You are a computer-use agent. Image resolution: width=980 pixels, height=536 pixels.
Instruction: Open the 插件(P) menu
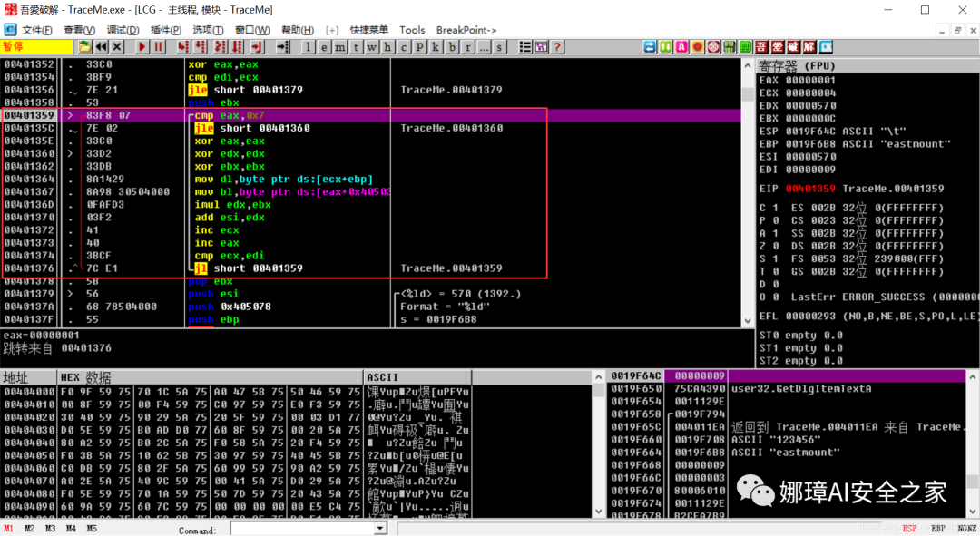tap(166, 30)
